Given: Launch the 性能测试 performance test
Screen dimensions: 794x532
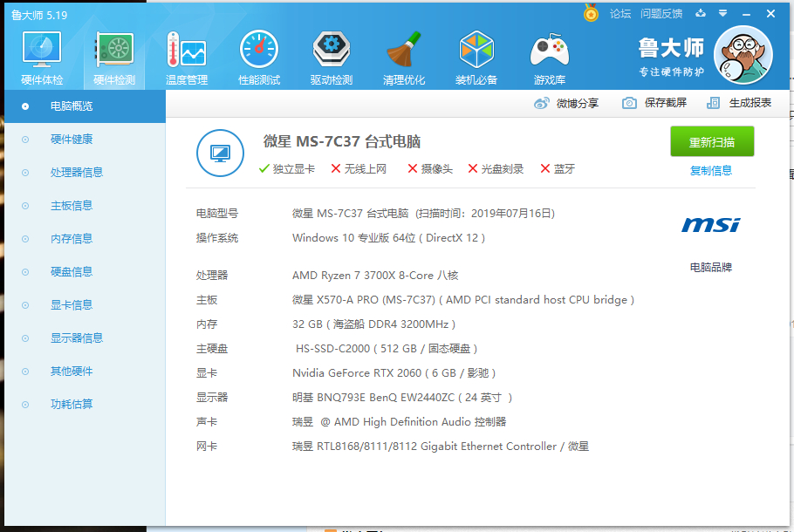Looking at the screenshot, I should point(259,58).
